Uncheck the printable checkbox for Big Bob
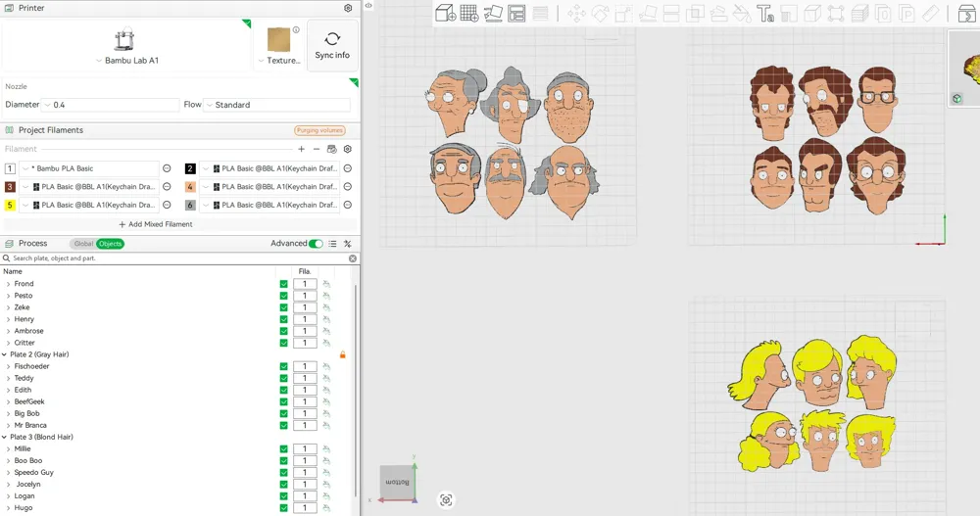The height and width of the screenshot is (516, 980). (x=284, y=413)
